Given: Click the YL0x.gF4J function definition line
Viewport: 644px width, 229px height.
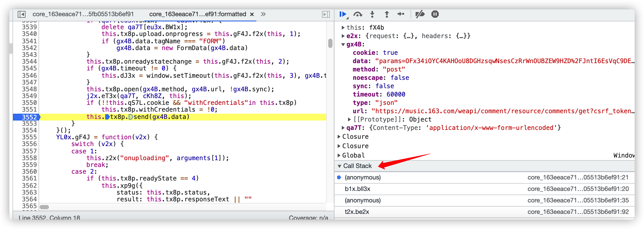Looking at the screenshot, I should click(107, 137).
